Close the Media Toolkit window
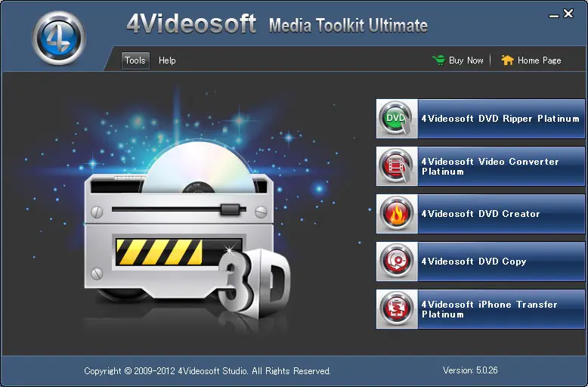Image resolution: width=588 pixels, height=387 pixels. (568, 14)
